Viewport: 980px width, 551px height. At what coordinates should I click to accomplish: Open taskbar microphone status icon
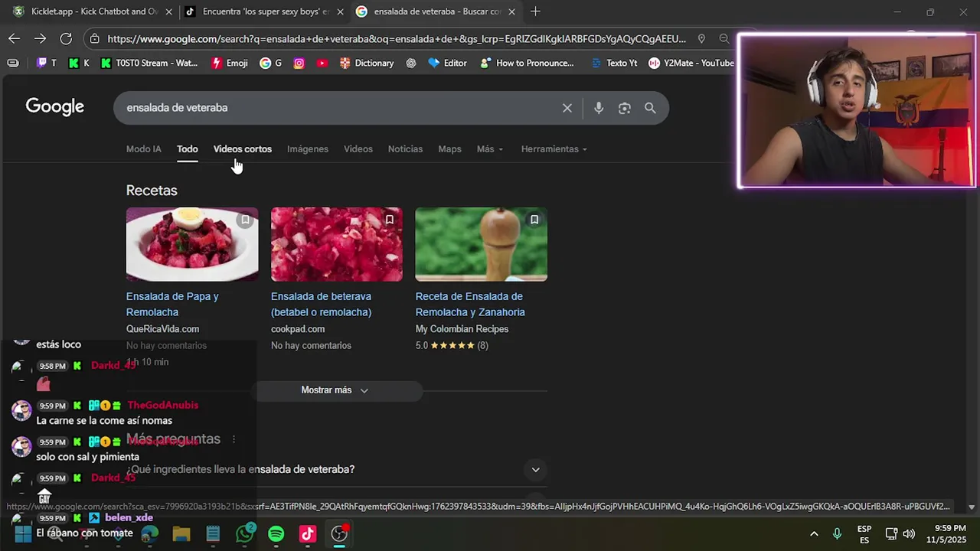coord(837,533)
